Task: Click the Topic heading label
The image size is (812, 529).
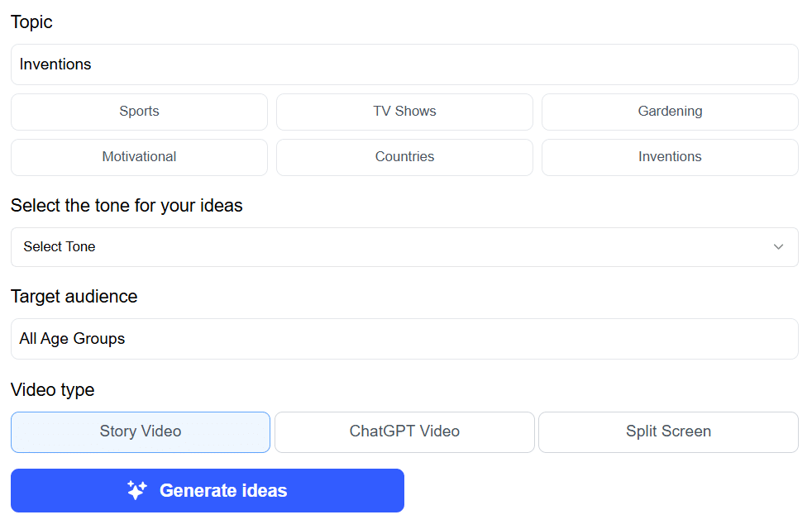Action: [x=31, y=22]
